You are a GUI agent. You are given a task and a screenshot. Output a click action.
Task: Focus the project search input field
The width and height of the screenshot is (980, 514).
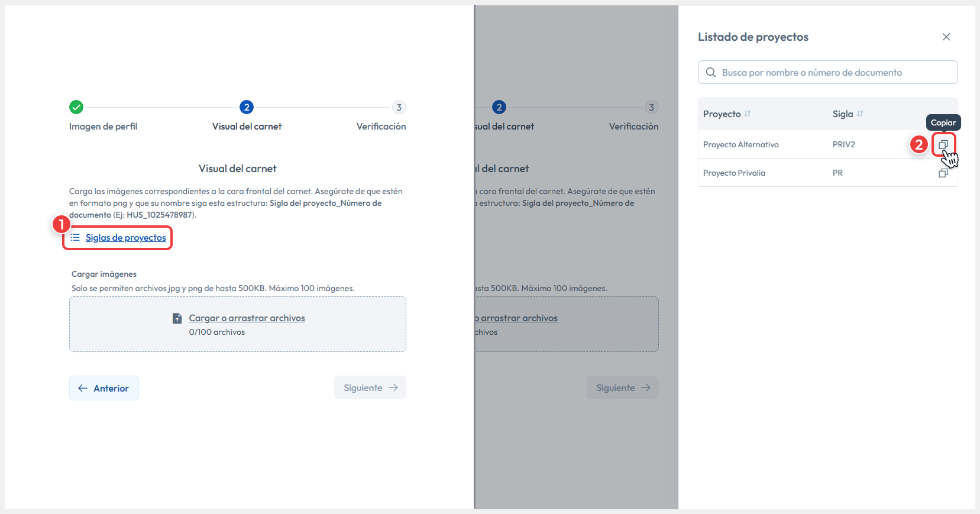[834, 72]
